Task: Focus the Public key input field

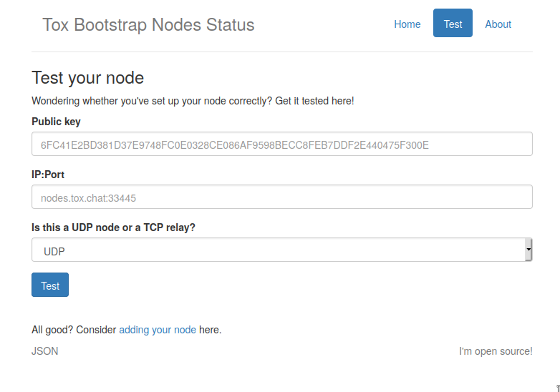Action: 282,144
